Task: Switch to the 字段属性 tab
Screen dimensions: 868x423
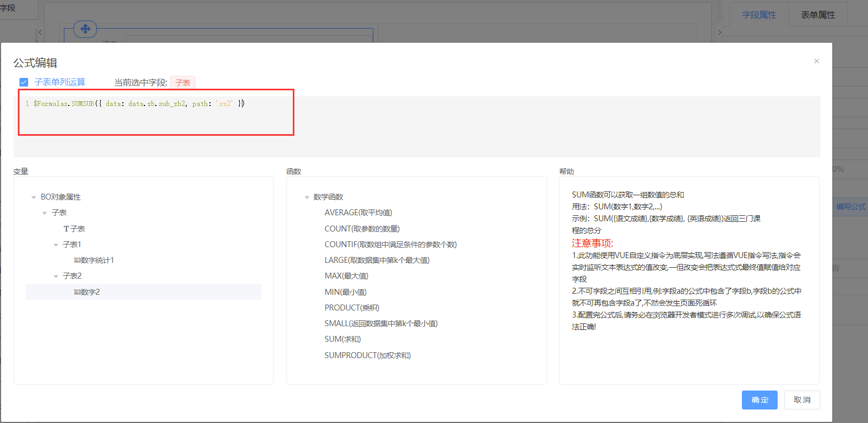Action: pyautogui.click(x=759, y=15)
